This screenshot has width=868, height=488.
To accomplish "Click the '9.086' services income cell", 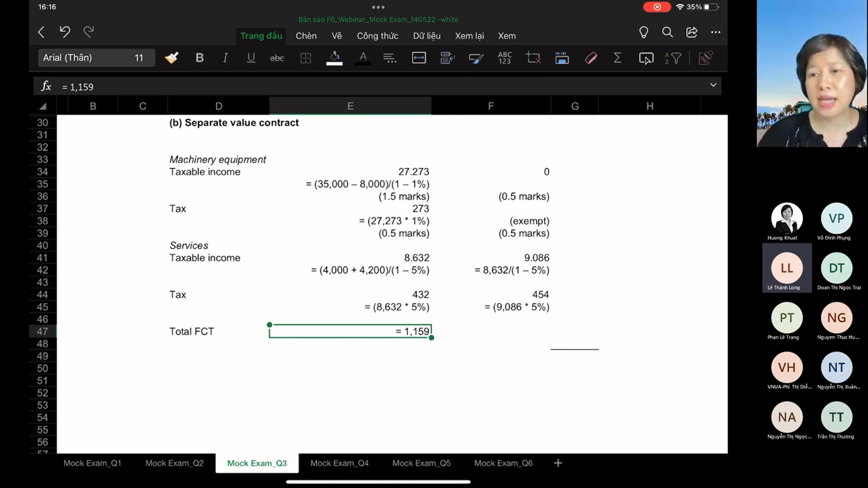I will pos(491,258).
